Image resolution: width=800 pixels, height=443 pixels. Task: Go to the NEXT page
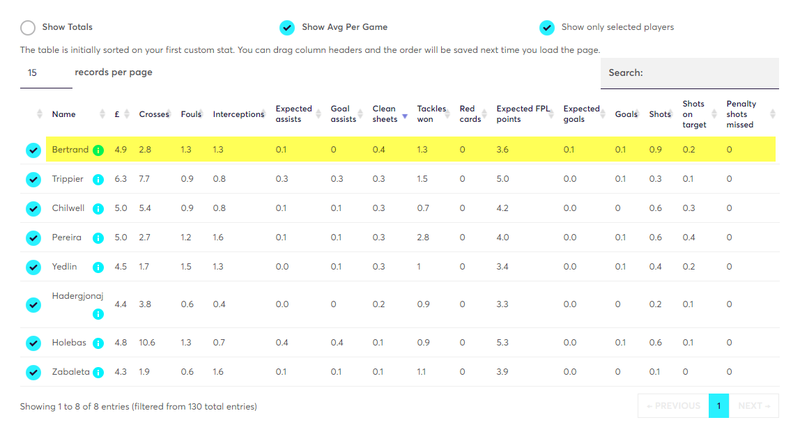coord(754,406)
